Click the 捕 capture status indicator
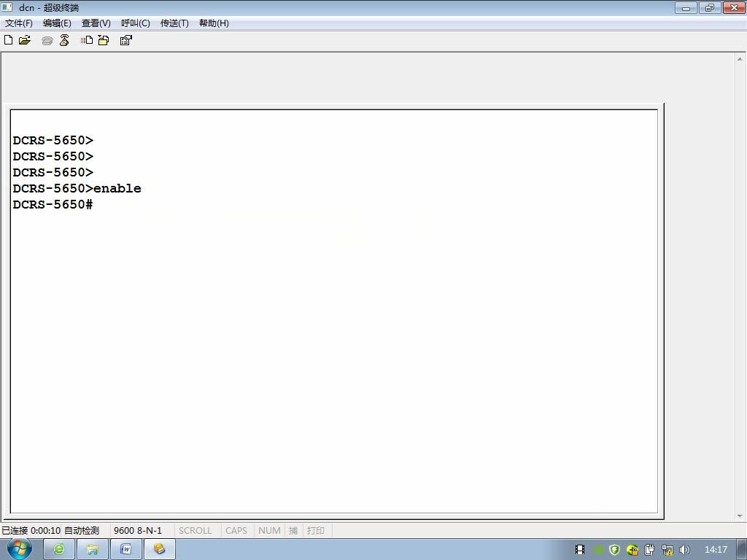The image size is (747, 560). click(293, 530)
